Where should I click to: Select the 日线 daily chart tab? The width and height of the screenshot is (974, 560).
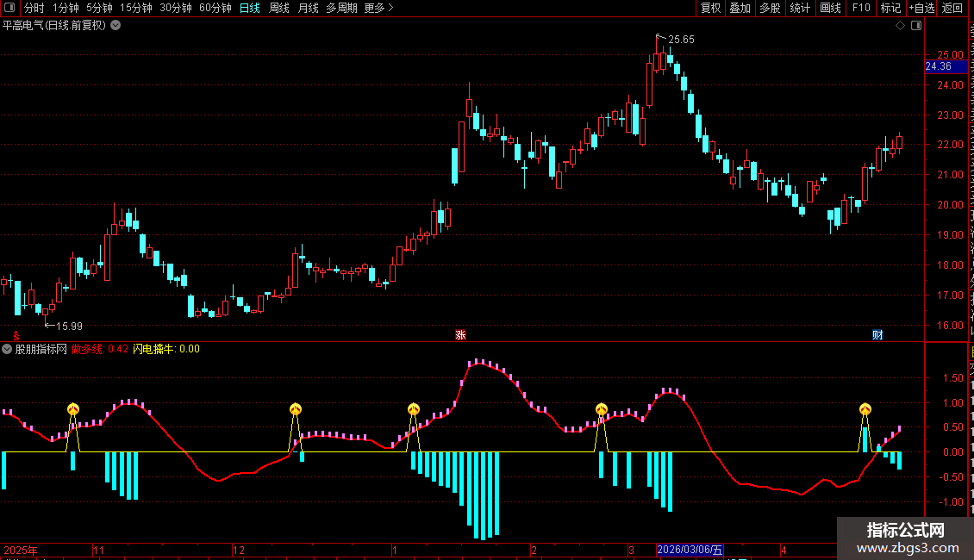250,8
